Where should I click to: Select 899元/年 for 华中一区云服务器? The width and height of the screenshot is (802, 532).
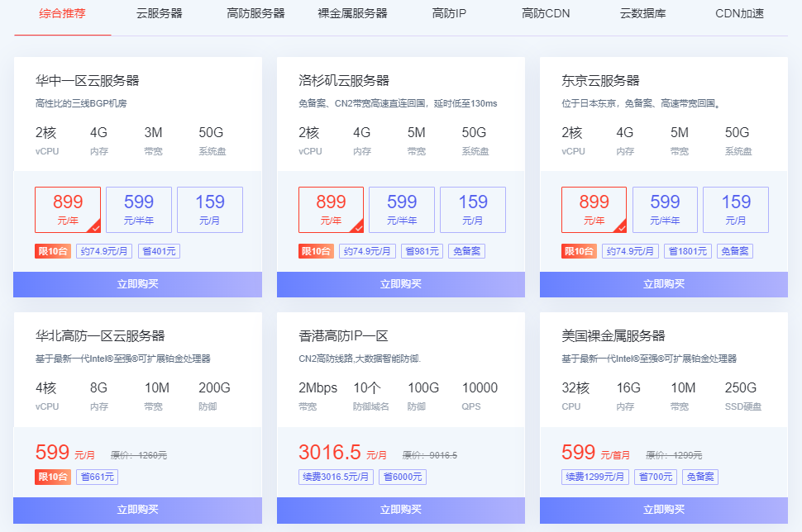tap(68, 210)
